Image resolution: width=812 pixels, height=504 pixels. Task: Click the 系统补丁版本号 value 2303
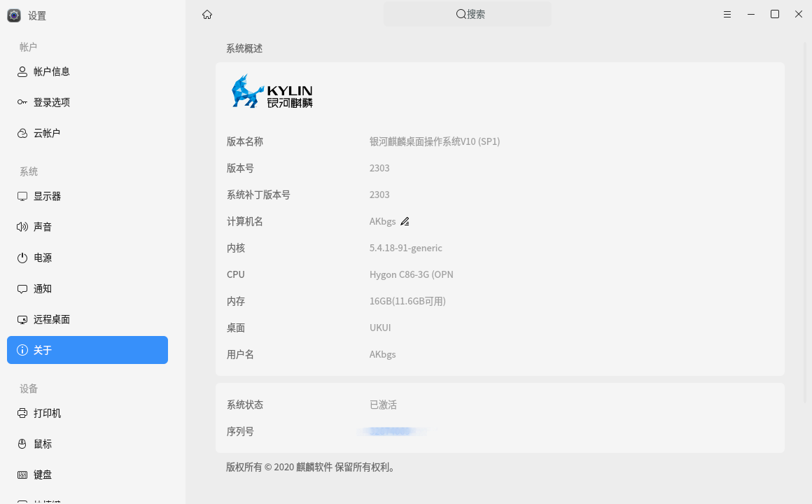(379, 195)
